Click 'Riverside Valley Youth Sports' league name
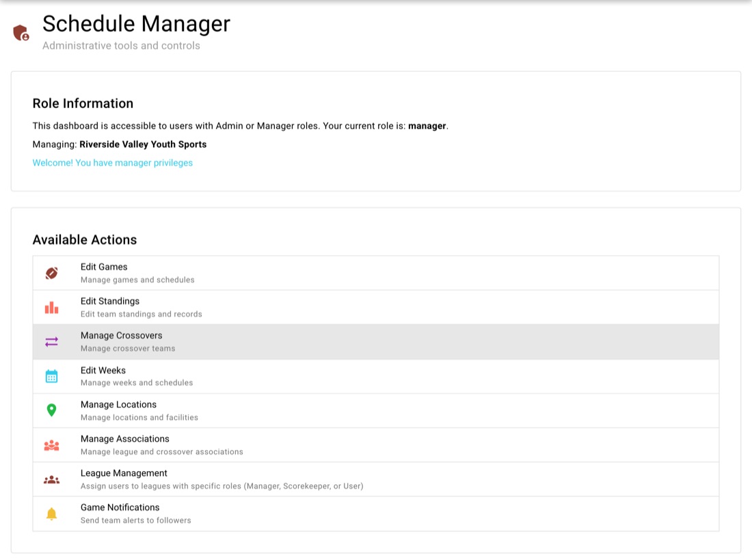 [x=143, y=144]
